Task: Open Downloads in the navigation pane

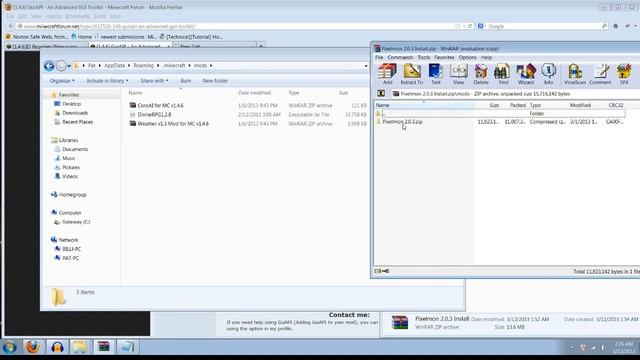Action: [x=75, y=113]
